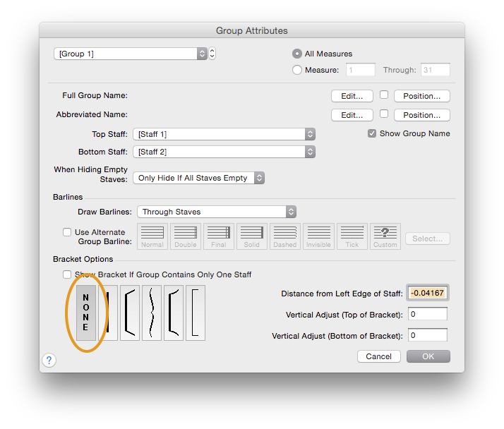This screenshot has height=429, width=504.
Task: Choose the curly brace bracket style
Action: 152,313
